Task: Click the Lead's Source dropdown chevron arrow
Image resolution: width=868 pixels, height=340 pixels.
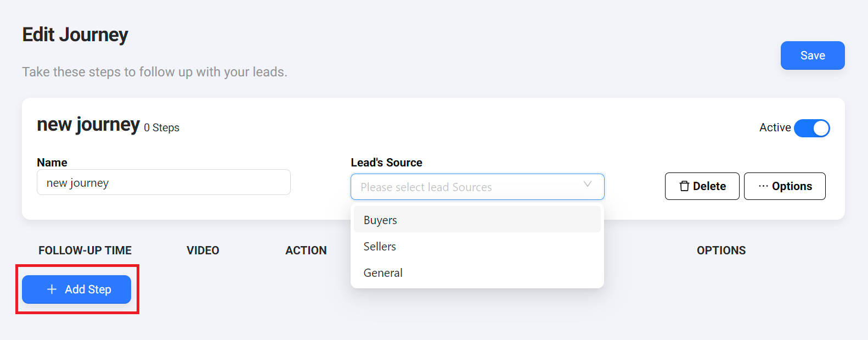Action: [x=587, y=185]
